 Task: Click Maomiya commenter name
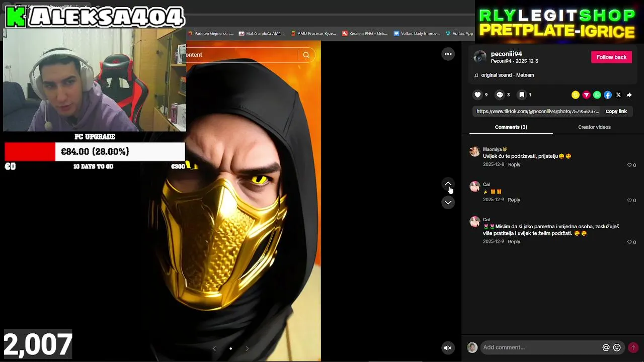point(492,149)
